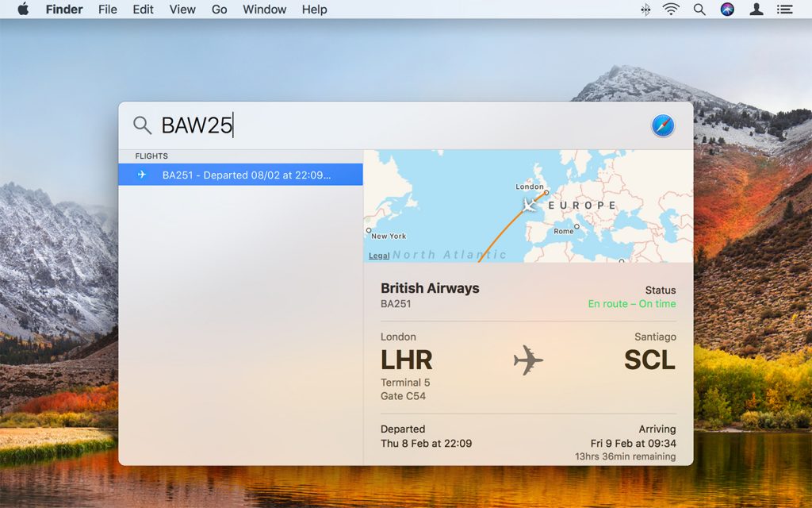The image size is (812, 508).
Task: Open the Apple menu
Action: pos(23,10)
